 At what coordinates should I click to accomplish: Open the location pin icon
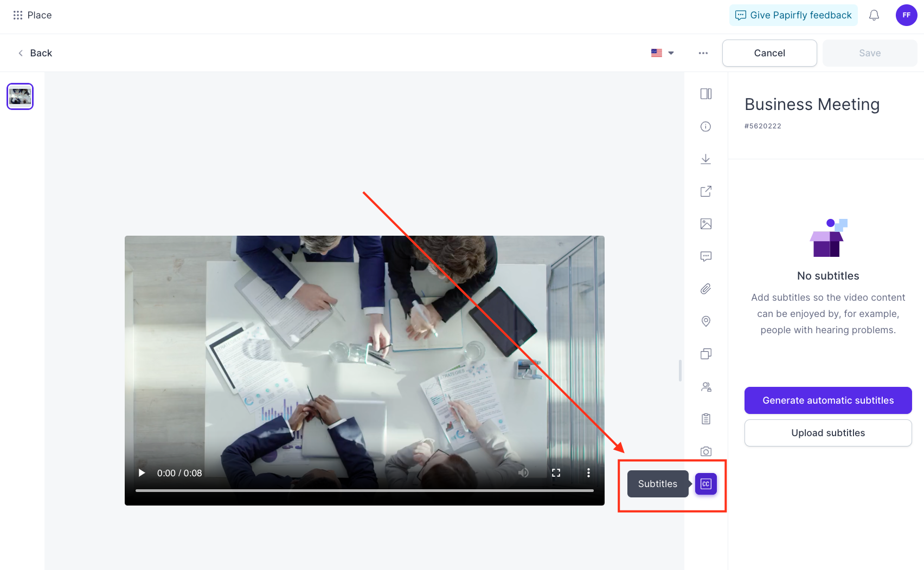[x=706, y=321]
